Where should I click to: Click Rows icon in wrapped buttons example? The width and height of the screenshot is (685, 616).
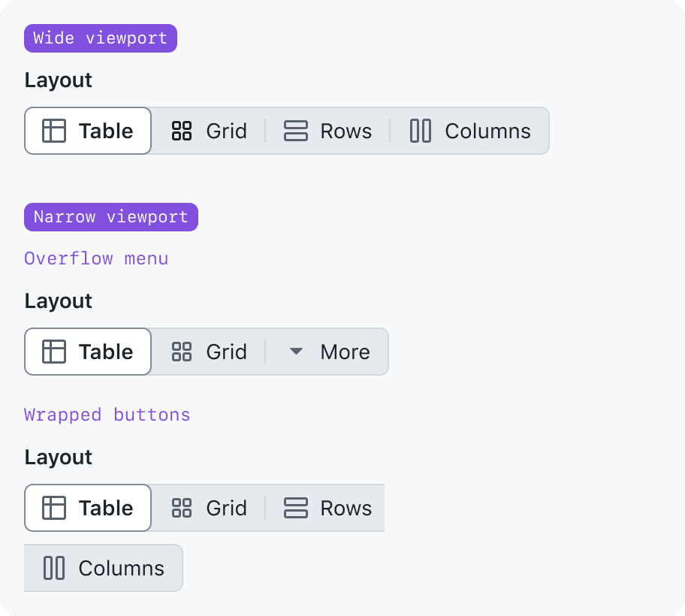point(296,508)
